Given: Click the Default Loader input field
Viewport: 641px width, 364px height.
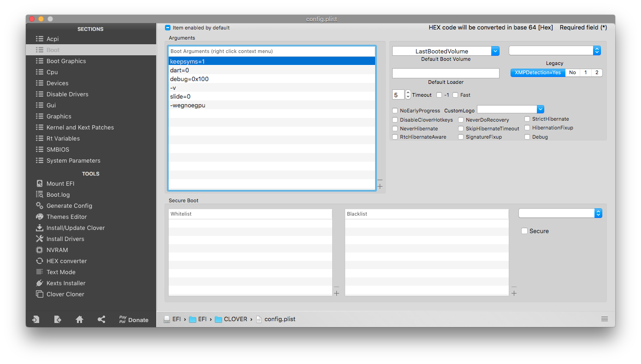Looking at the screenshot, I should [446, 73].
